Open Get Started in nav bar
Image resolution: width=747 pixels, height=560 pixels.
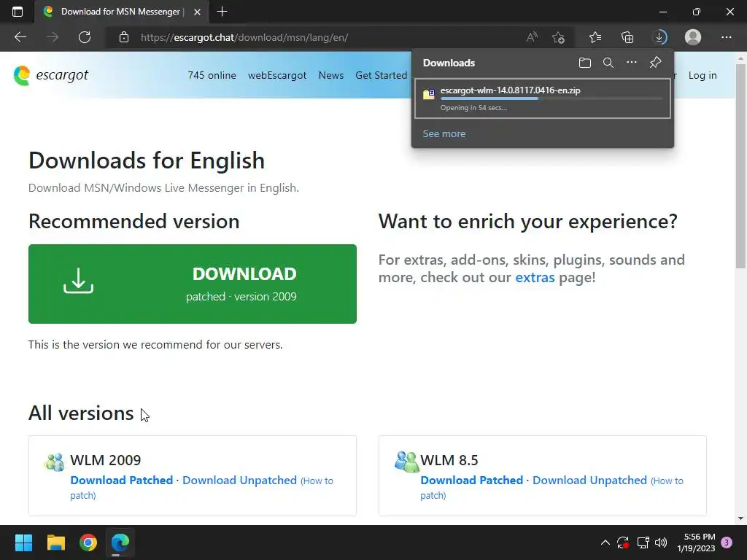[x=381, y=75]
